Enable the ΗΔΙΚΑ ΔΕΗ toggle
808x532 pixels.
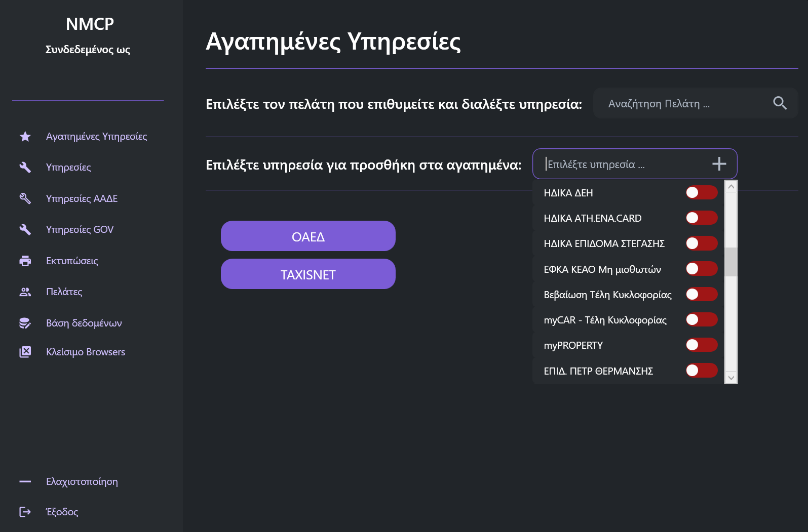(701, 192)
